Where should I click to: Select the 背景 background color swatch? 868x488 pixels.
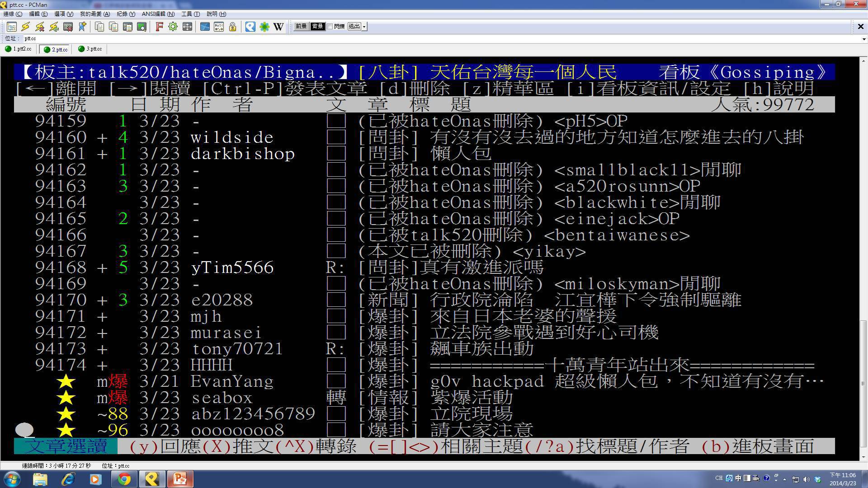tap(317, 27)
